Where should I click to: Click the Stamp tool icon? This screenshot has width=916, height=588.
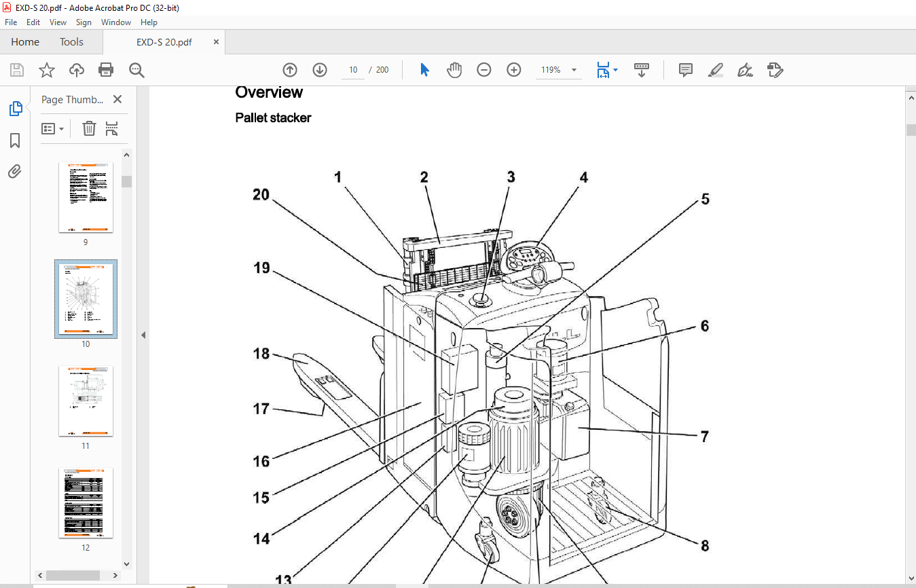[x=775, y=70]
